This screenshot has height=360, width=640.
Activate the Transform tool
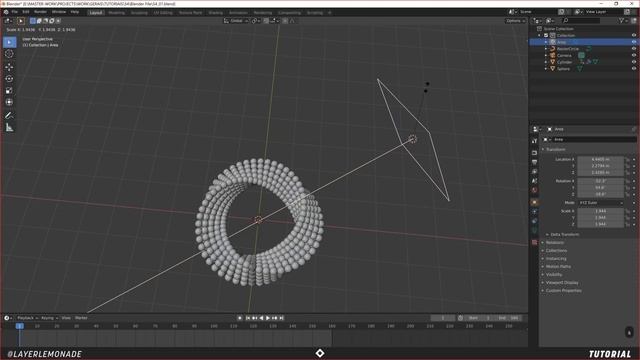[9, 102]
